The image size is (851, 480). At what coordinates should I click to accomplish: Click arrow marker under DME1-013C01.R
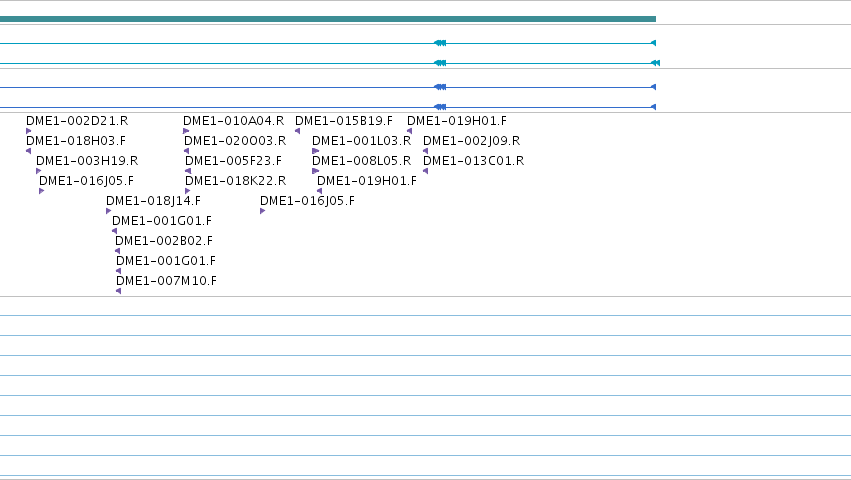tap(426, 171)
